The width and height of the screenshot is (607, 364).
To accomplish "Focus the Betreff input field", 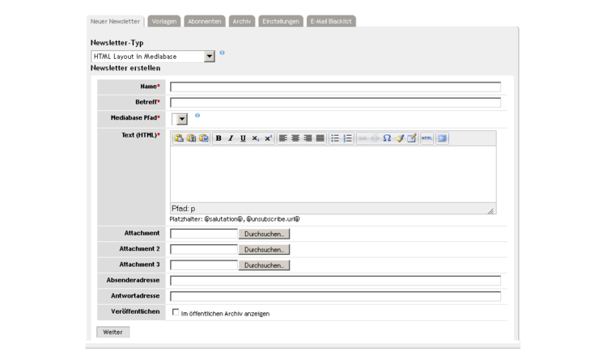I will coord(336,103).
